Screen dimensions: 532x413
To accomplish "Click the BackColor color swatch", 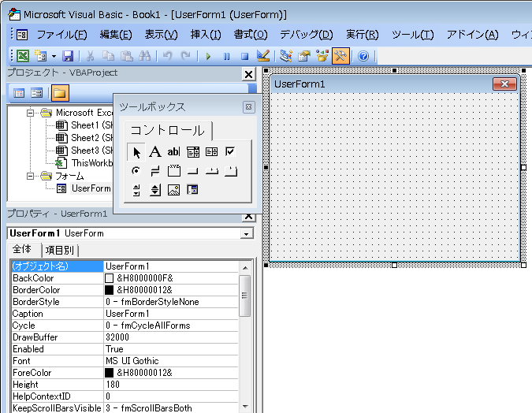I will point(109,278).
